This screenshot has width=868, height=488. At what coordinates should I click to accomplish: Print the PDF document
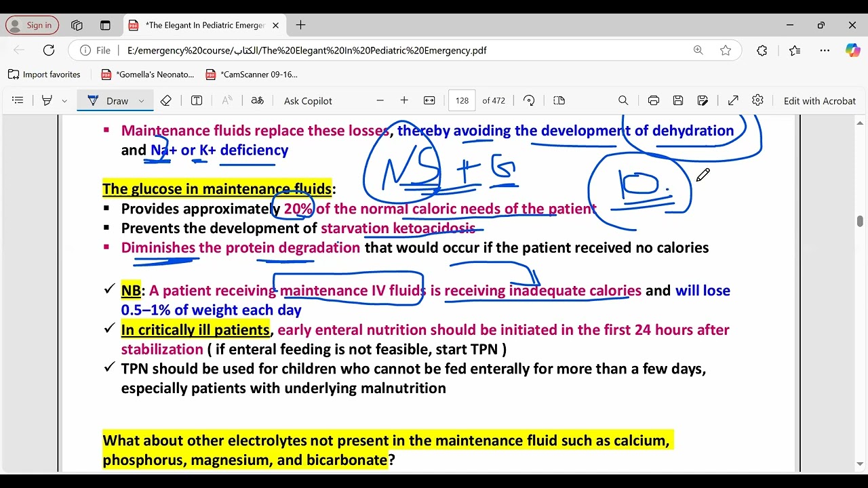(x=654, y=100)
